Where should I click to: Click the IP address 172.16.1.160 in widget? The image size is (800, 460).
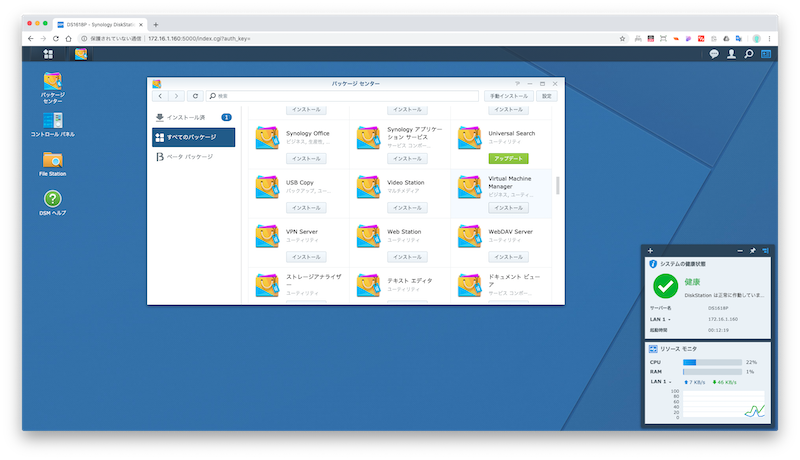tap(722, 319)
